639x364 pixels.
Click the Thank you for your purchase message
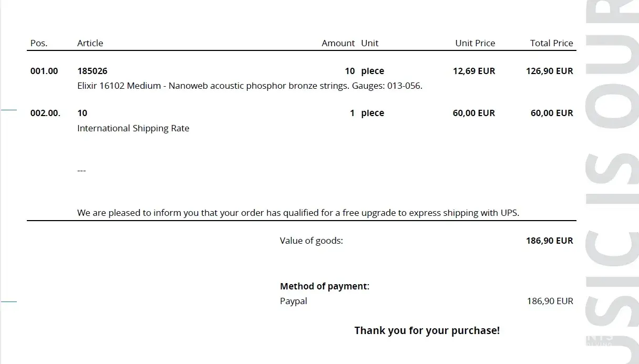pyautogui.click(x=427, y=330)
